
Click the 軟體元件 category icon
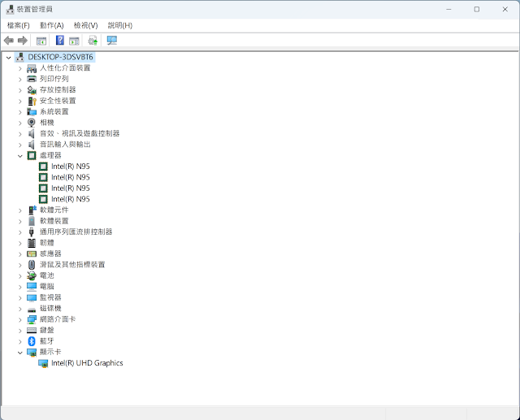tap(32, 210)
